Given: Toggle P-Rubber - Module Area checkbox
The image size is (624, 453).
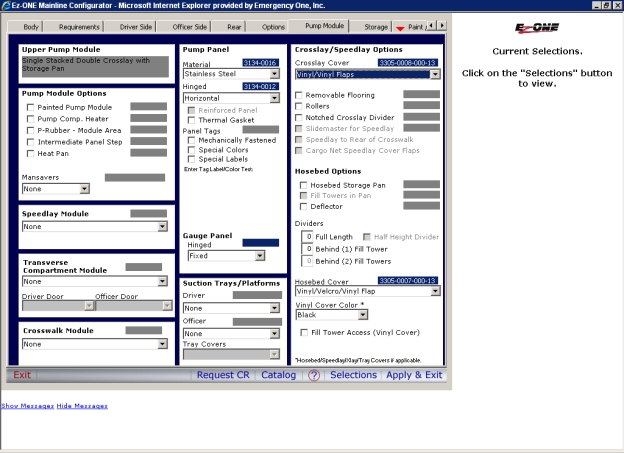Looking at the screenshot, I should pos(30,131).
